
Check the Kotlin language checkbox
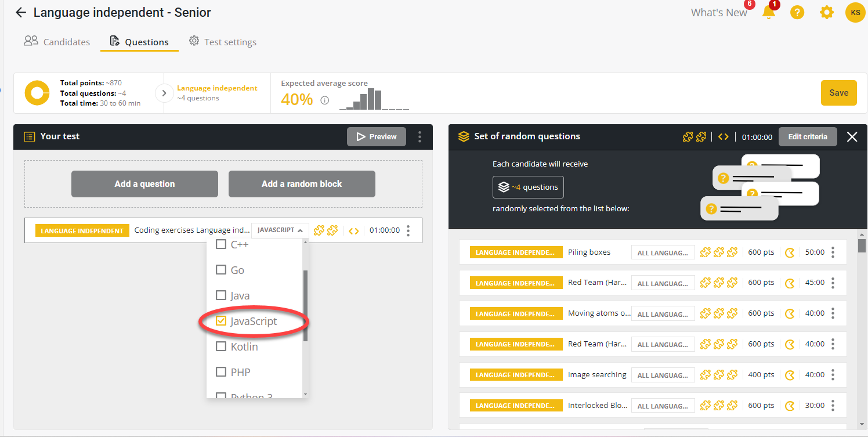[x=221, y=346]
